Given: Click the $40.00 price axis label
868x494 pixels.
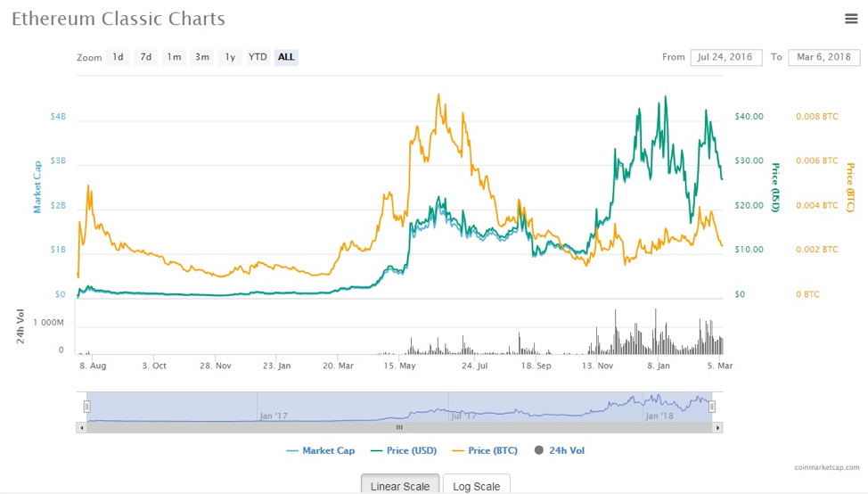Looking at the screenshot, I should (x=749, y=116).
